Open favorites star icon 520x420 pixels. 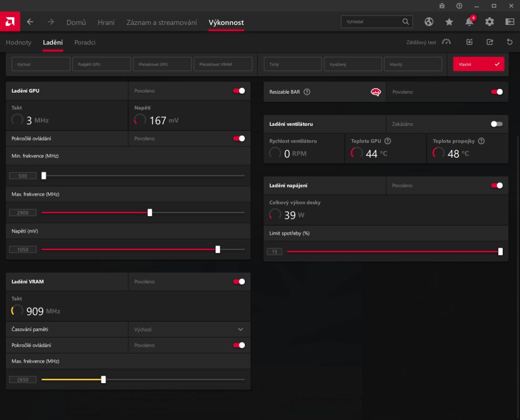[x=449, y=22]
